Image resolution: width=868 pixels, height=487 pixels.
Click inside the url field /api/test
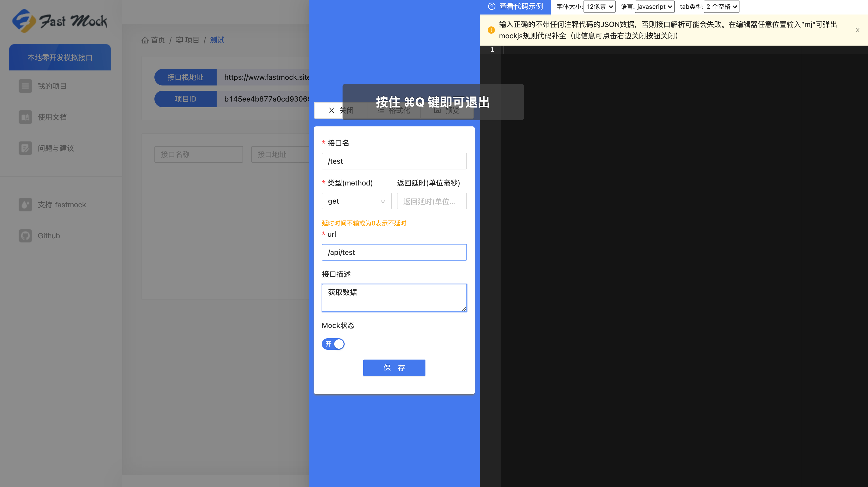coord(394,252)
